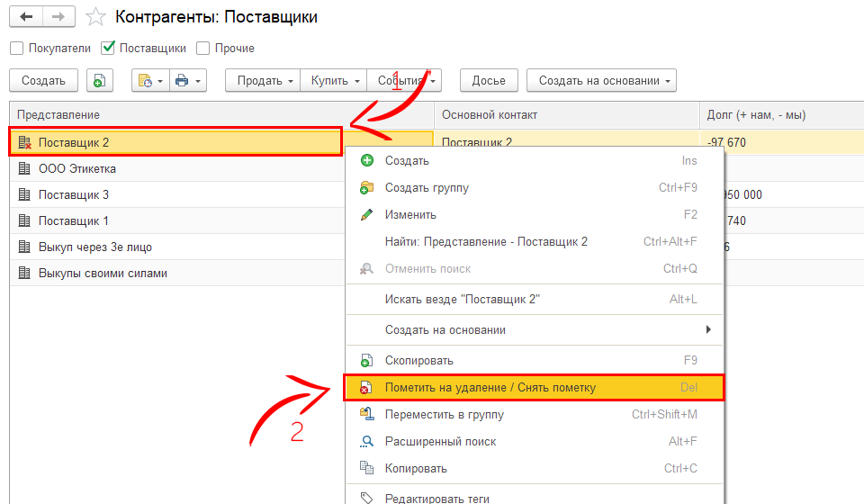Uncheck the Поставщики checkbox

click(109, 49)
